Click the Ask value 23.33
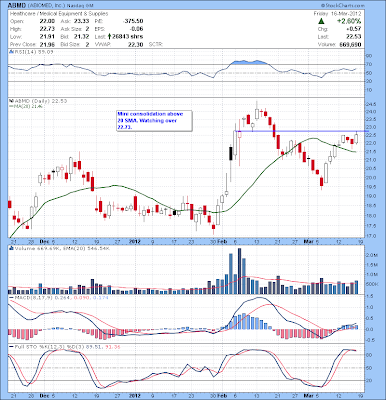The width and height of the screenshot is (386, 400). pyautogui.click(x=82, y=21)
